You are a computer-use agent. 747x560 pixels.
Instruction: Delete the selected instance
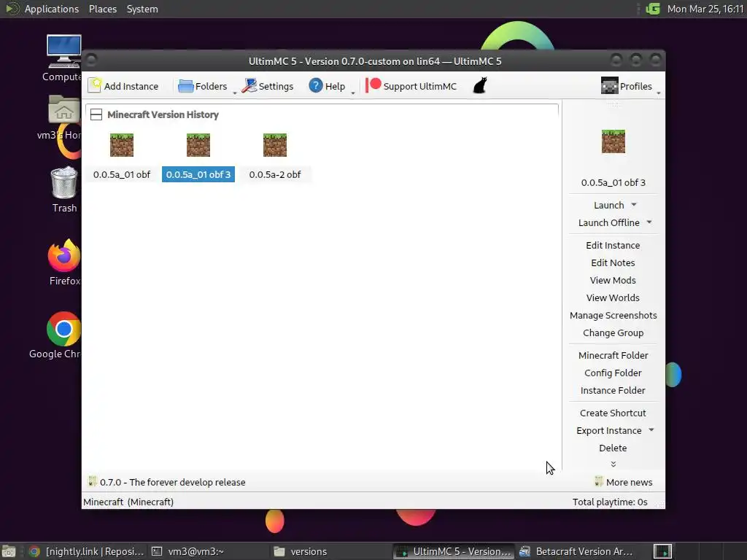coord(613,448)
